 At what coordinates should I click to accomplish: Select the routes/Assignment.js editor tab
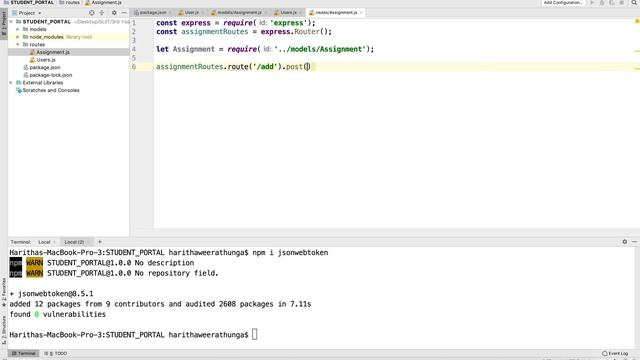(336, 13)
